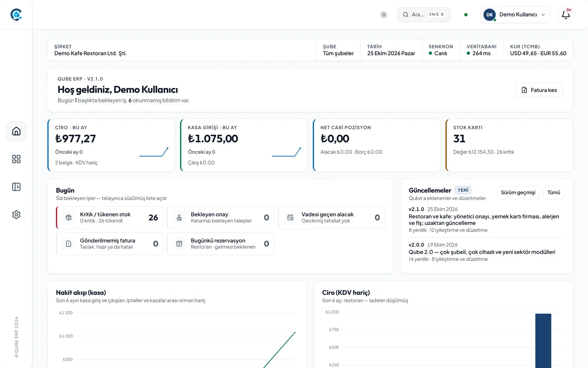588x368 pixels.
Task: Open the Ciro bu ay card
Action: click(x=111, y=145)
